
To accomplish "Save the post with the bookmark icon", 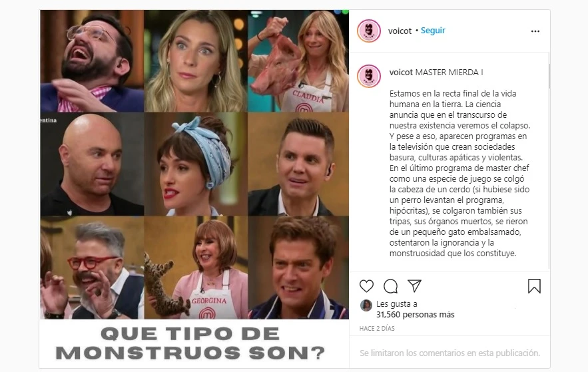I will point(534,286).
